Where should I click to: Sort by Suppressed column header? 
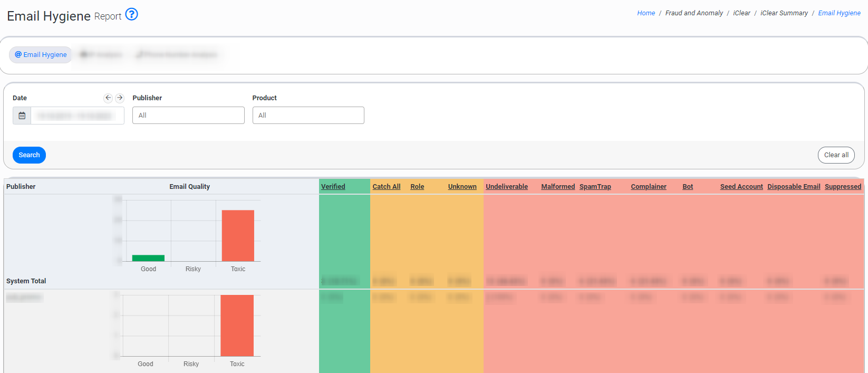(843, 187)
